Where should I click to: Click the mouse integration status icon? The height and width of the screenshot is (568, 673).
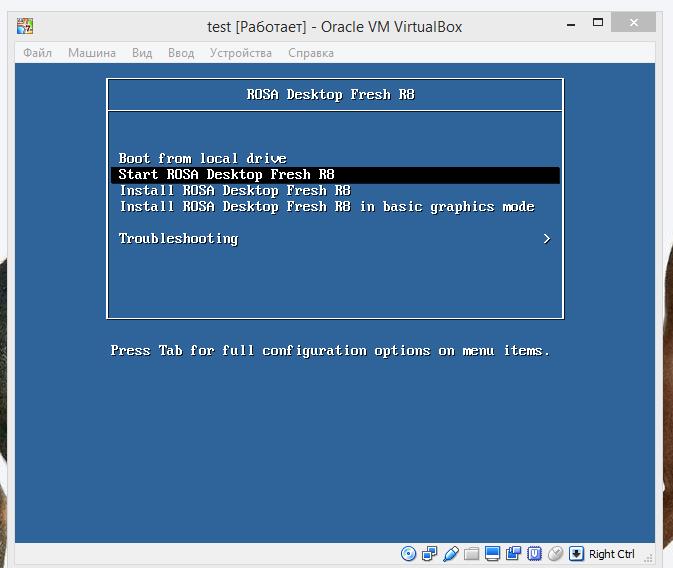(555, 554)
